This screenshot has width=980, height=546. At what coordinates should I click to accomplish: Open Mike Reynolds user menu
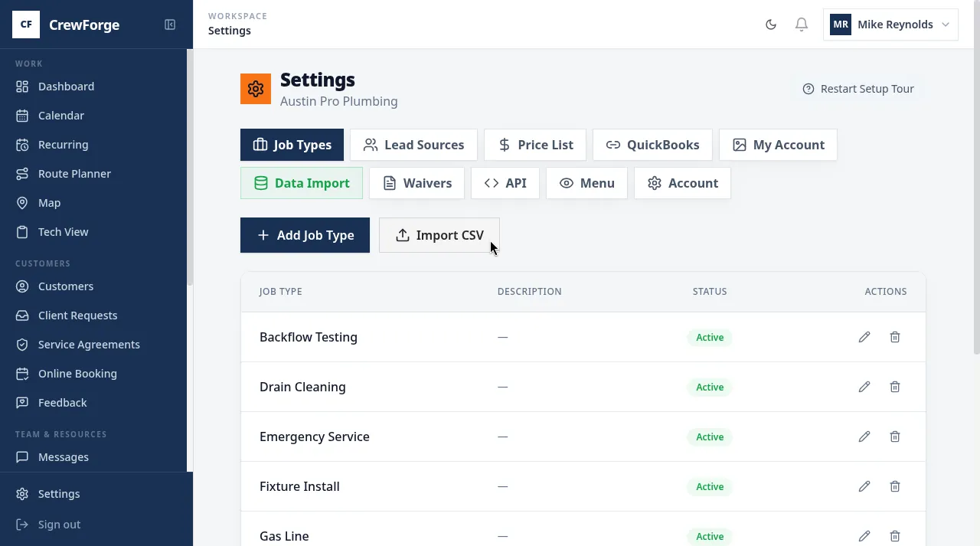[x=890, y=25]
